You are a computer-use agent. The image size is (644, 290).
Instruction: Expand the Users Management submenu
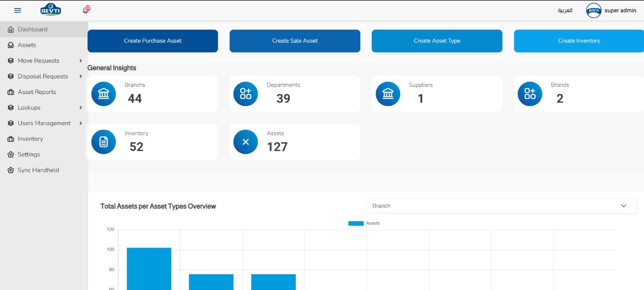click(x=44, y=123)
